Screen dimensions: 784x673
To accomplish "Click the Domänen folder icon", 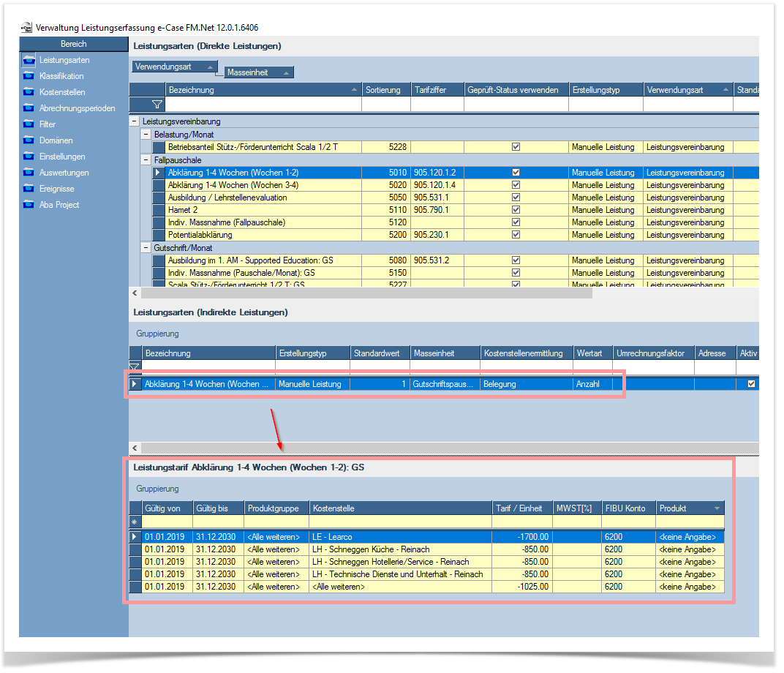I will (29, 140).
